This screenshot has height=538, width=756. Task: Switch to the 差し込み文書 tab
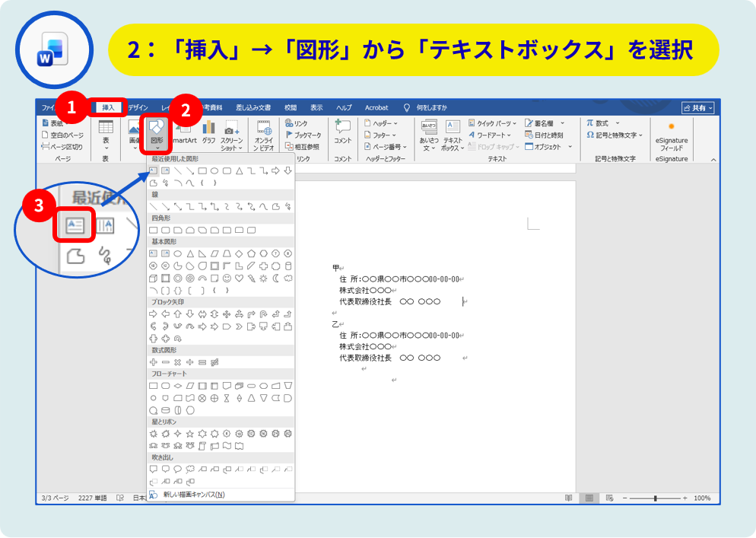click(x=253, y=108)
